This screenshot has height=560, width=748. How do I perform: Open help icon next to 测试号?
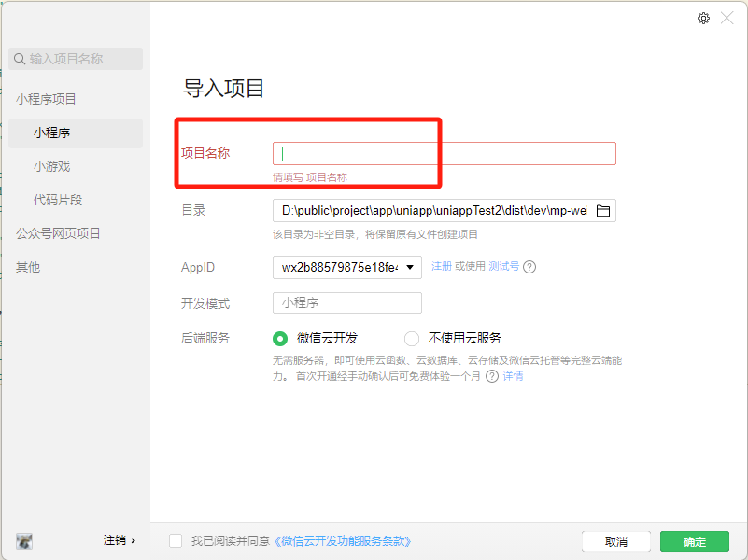point(529,267)
